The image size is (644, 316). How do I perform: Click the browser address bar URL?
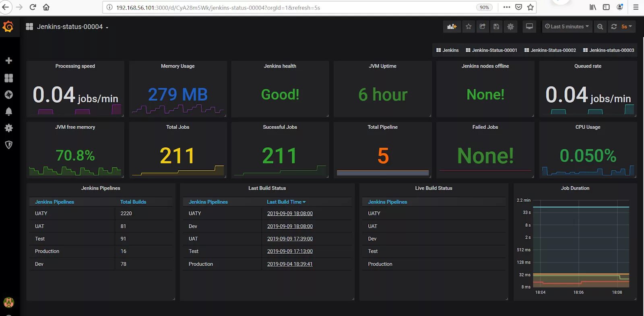tap(218, 7)
